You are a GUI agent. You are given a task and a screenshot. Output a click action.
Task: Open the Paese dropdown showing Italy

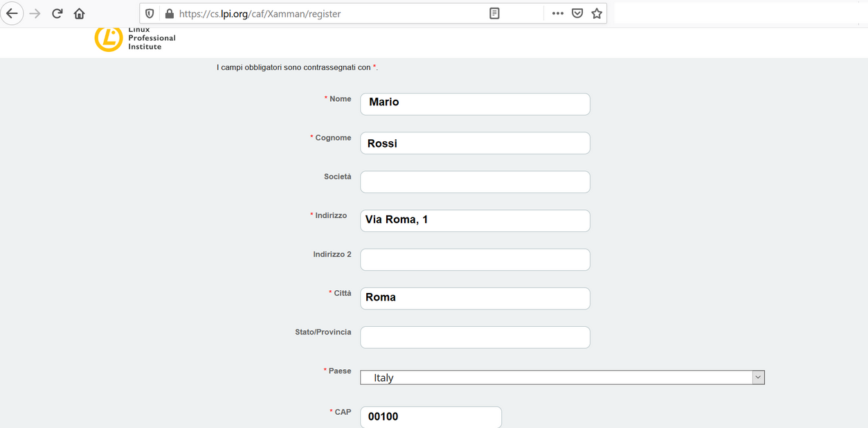point(562,377)
